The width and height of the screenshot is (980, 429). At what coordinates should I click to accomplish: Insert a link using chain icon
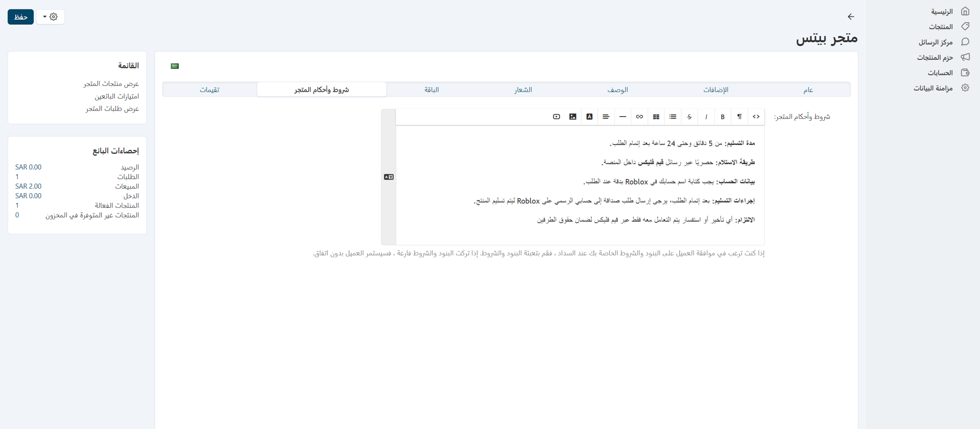click(639, 116)
